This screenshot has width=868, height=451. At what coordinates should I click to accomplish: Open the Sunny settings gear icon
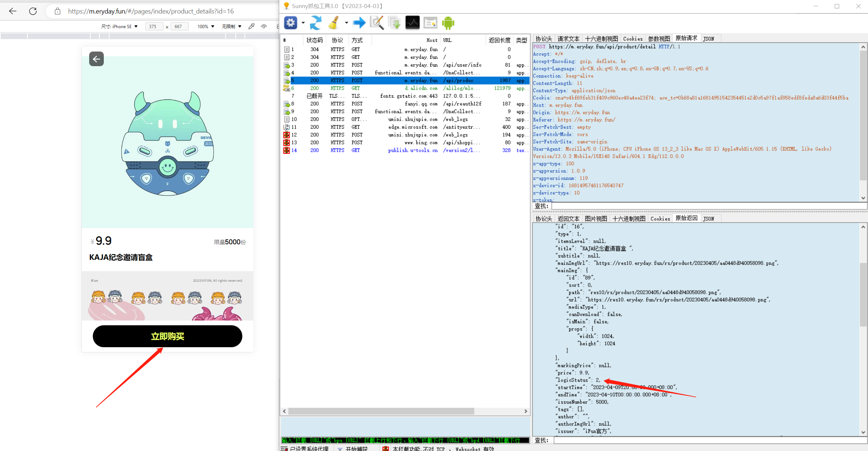click(291, 23)
